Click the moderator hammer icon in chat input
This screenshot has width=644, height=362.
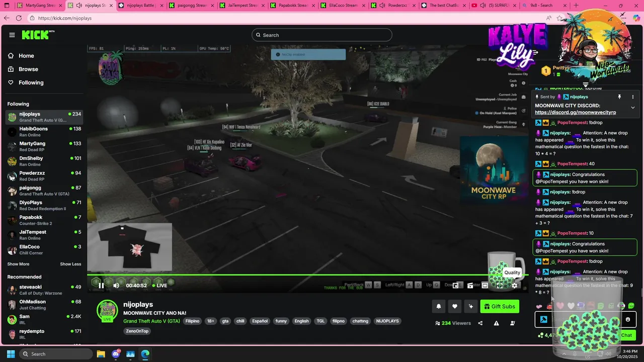544,319
